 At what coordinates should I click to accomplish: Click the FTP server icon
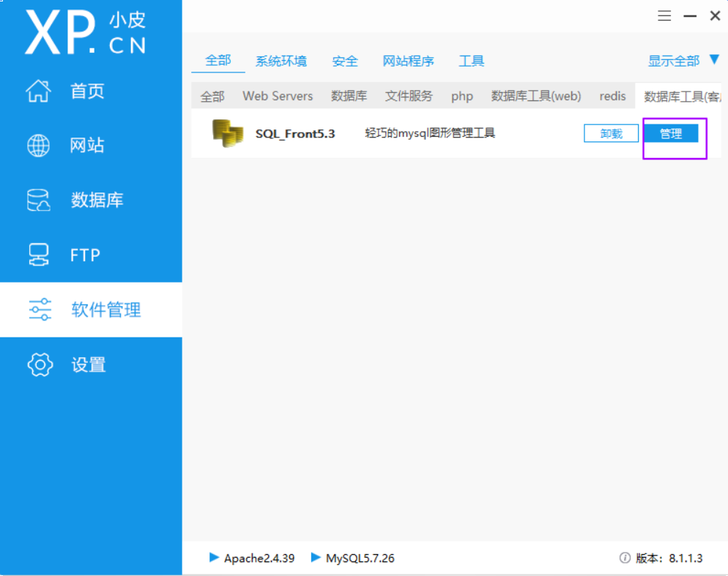pyautogui.click(x=39, y=255)
